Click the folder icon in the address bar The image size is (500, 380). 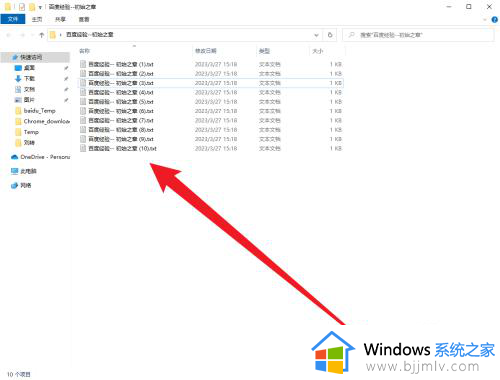pos(53,35)
